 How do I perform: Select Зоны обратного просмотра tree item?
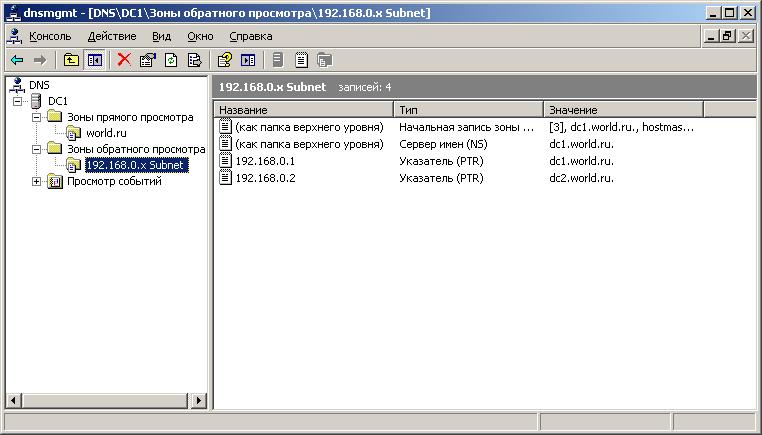click(136, 149)
